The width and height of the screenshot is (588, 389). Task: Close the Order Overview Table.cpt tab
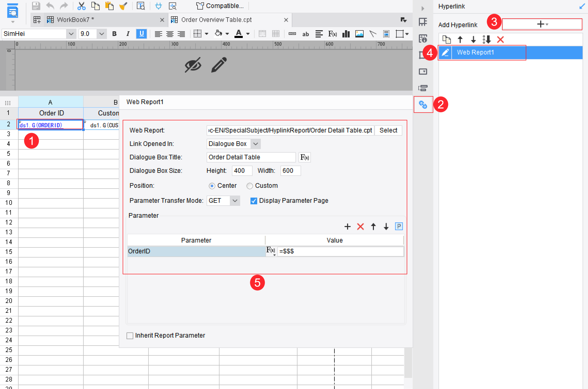(x=286, y=20)
